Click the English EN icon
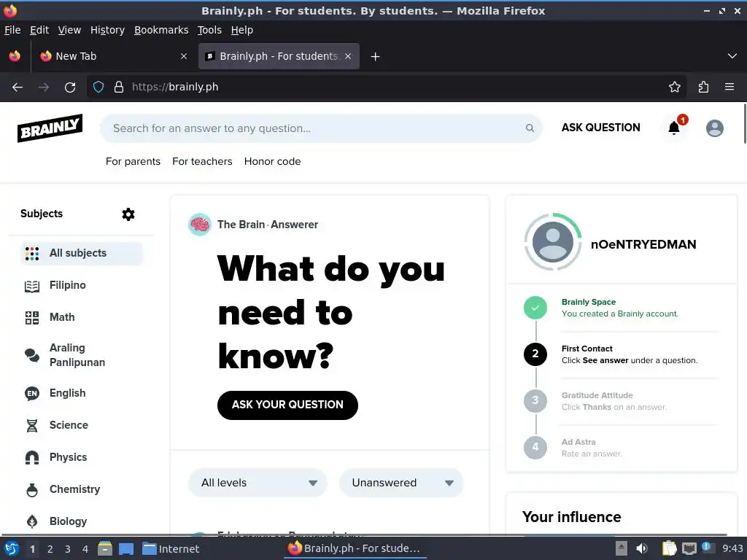The width and height of the screenshot is (747, 560). pyautogui.click(x=32, y=393)
